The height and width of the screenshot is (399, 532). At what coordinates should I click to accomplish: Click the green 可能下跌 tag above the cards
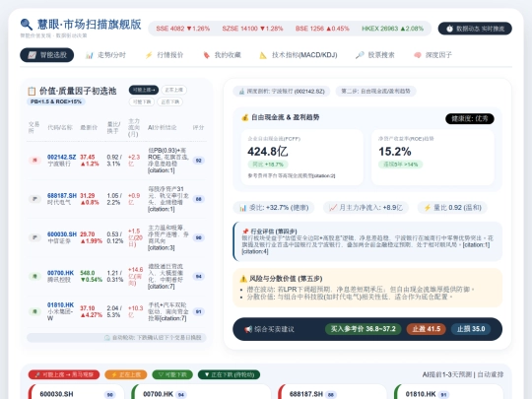coord(172,374)
